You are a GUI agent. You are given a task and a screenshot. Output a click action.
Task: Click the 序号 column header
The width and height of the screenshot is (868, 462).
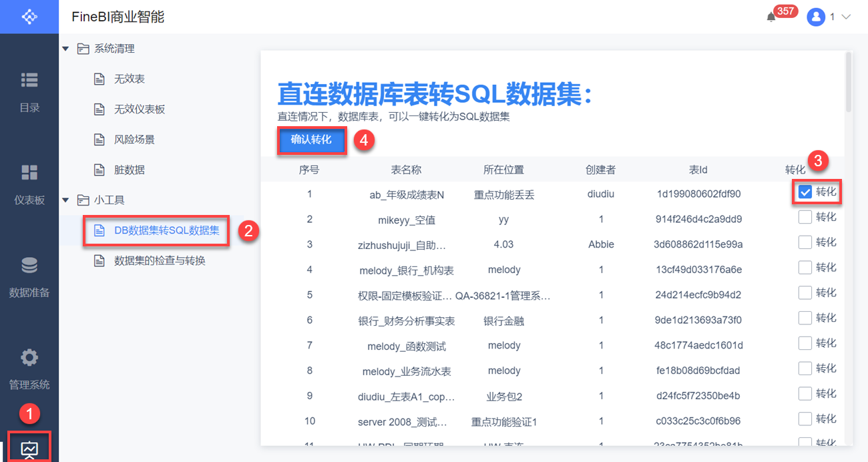[309, 170]
